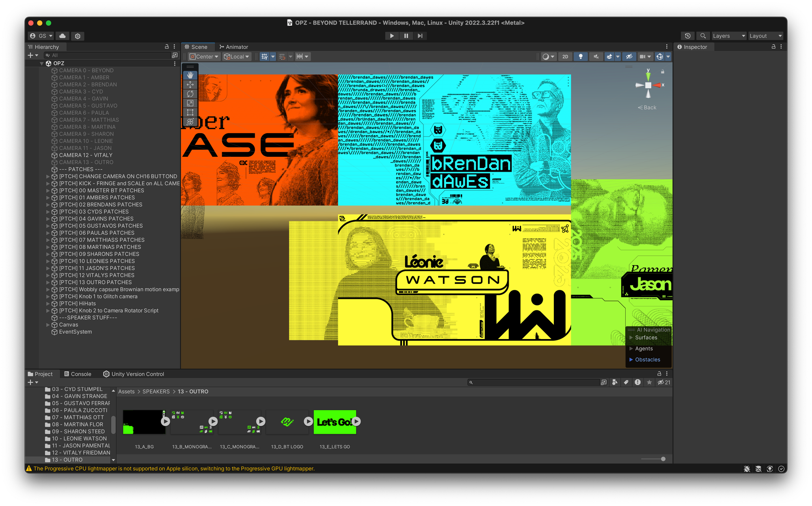Open the Layers dropdown

click(x=729, y=36)
